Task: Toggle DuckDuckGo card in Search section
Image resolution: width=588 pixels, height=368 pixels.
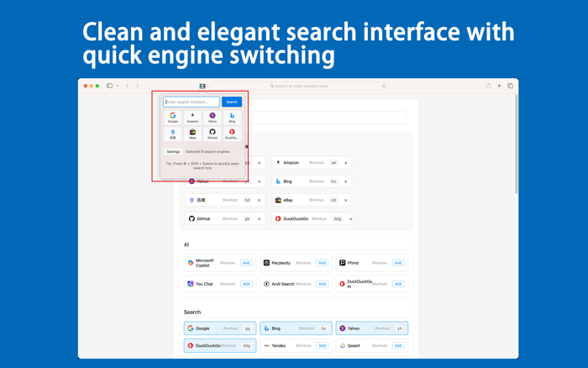Action: (x=220, y=345)
